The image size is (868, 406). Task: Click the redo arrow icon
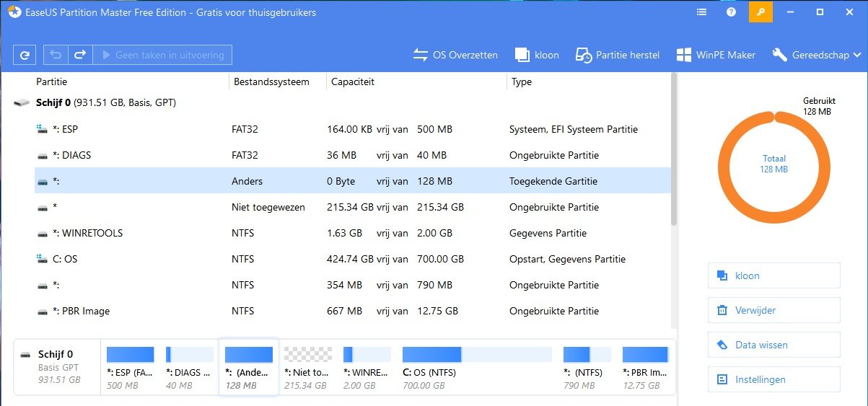coord(80,55)
